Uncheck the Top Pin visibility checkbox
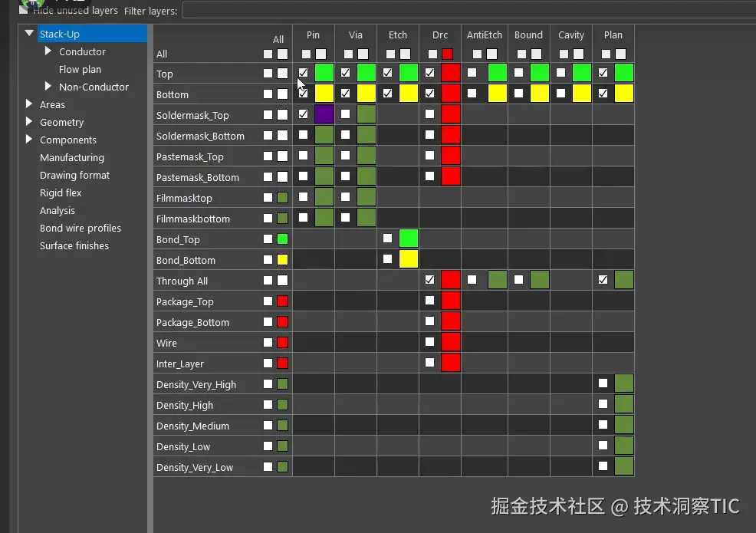The height and width of the screenshot is (533, 756). 304,73
